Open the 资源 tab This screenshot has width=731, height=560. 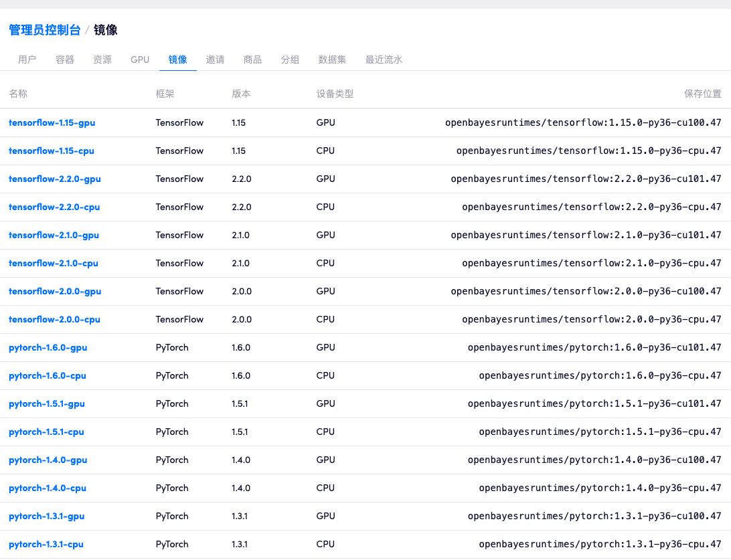pyautogui.click(x=102, y=60)
